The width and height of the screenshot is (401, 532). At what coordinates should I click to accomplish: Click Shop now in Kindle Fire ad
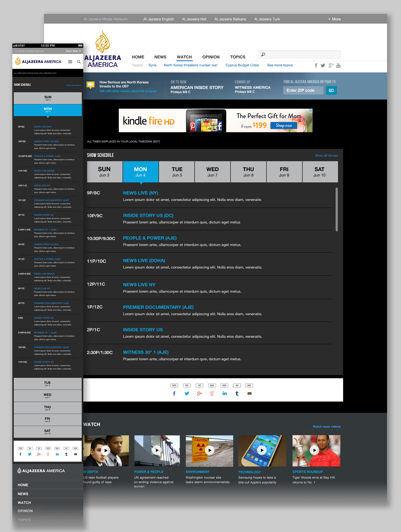click(284, 126)
